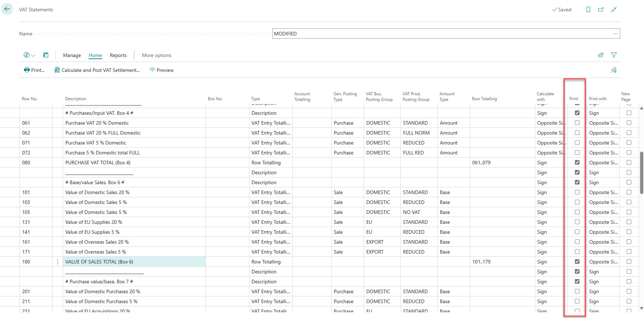
Task: Click the Type column header
Action: point(256,99)
